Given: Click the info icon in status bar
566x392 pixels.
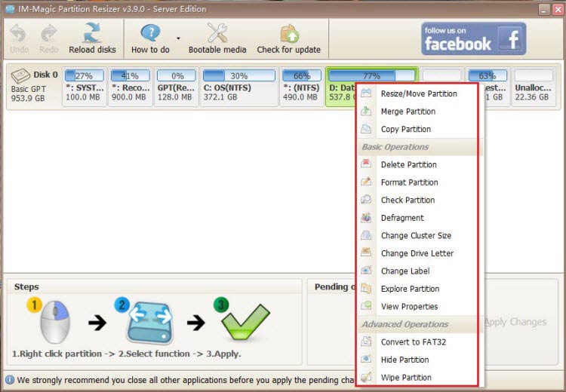Looking at the screenshot, I should [10, 380].
